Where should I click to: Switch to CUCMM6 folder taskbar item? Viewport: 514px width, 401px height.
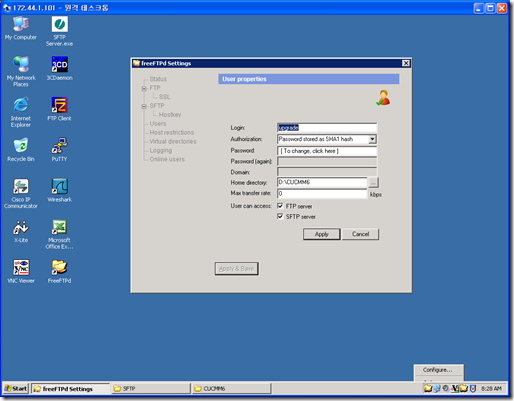coord(232,389)
